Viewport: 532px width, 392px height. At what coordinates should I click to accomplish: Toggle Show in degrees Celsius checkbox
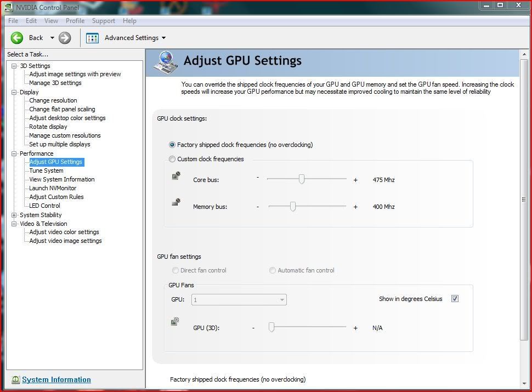tap(455, 298)
